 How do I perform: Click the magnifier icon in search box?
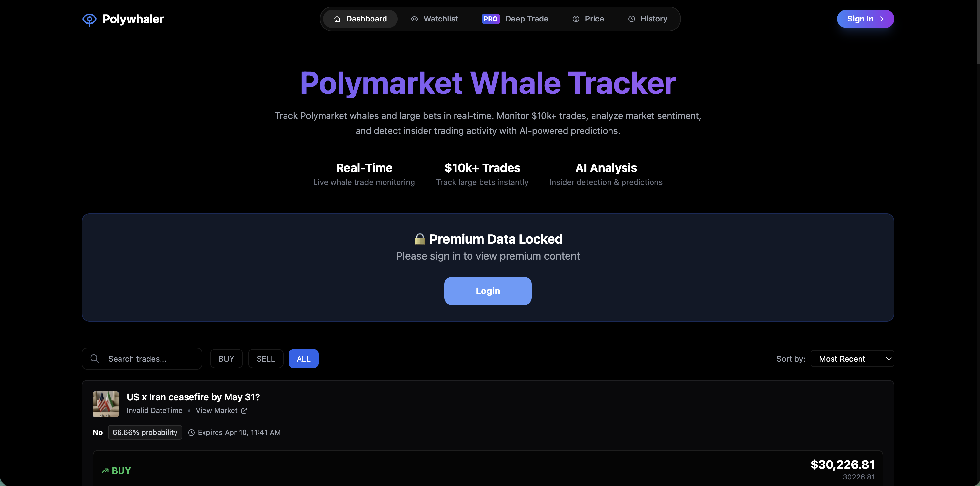click(95, 359)
